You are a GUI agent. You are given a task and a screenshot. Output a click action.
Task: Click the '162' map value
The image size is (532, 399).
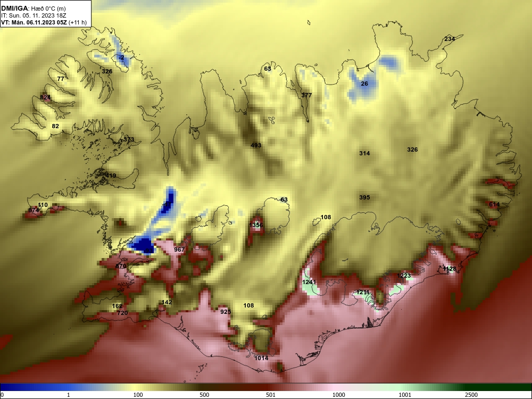[x=117, y=306]
